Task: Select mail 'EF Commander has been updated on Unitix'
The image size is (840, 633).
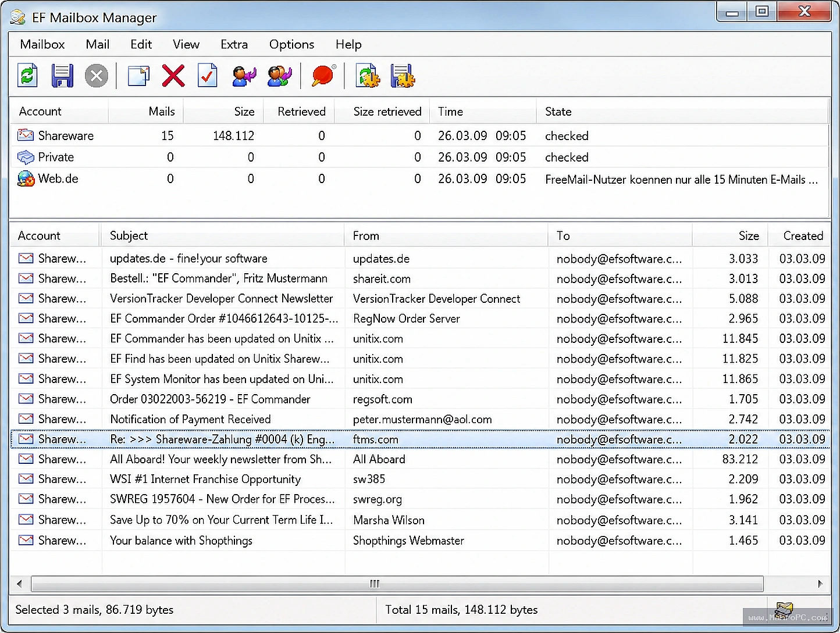Action: [222, 338]
